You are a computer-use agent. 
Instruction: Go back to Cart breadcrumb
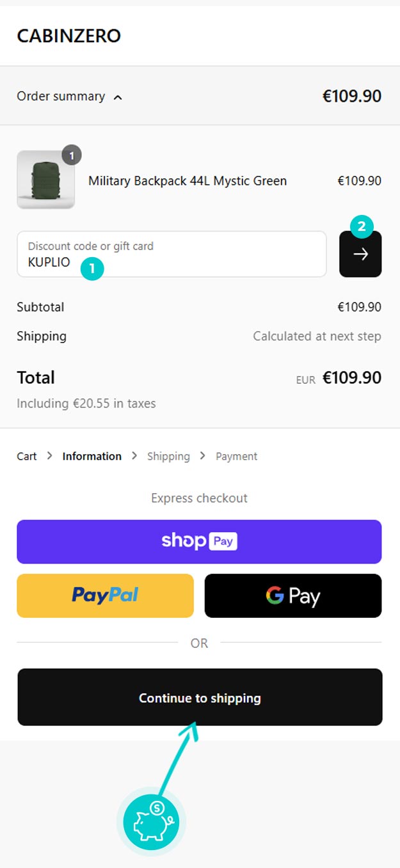(27, 456)
